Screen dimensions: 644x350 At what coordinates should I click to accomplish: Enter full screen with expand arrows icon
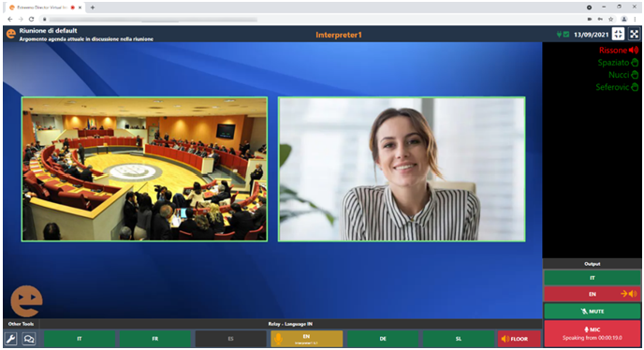tap(634, 34)
